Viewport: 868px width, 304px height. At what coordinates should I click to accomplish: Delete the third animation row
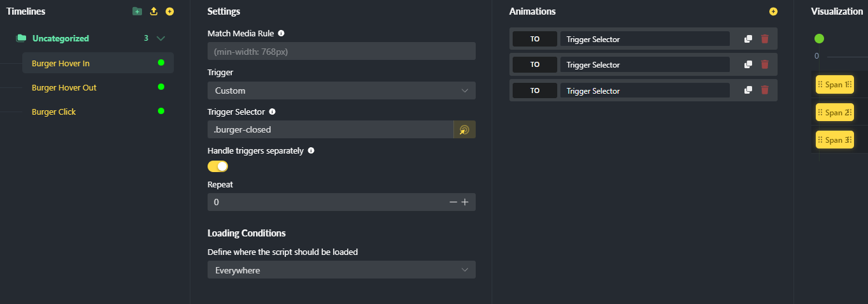point(765,90)
